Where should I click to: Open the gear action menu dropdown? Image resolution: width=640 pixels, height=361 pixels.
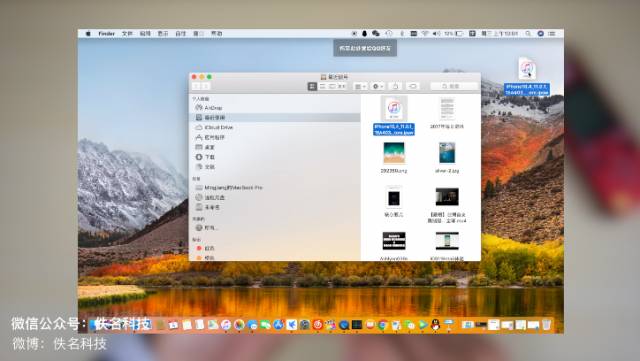(x=378, y=86)
